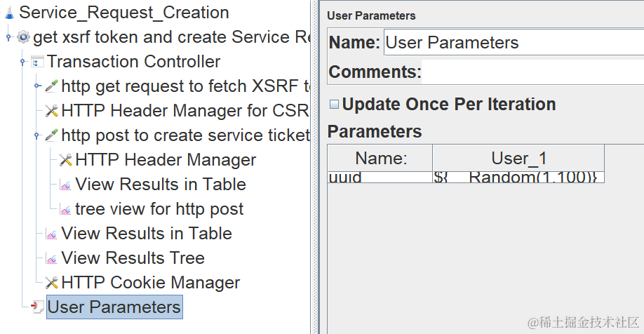Click chart icon of outer View Results in Table

51,234
